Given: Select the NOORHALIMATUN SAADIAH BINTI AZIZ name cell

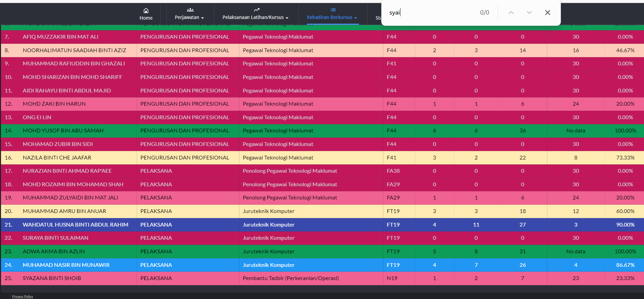Looking at the screenshot, I should [x=74, y=50].
